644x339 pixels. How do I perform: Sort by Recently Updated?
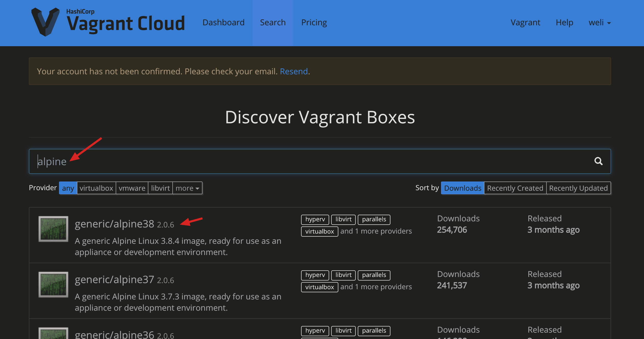(578, 188)
